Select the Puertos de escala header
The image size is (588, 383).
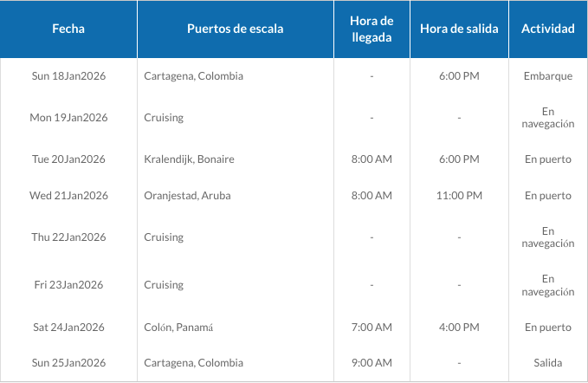[x=236, y=29]
